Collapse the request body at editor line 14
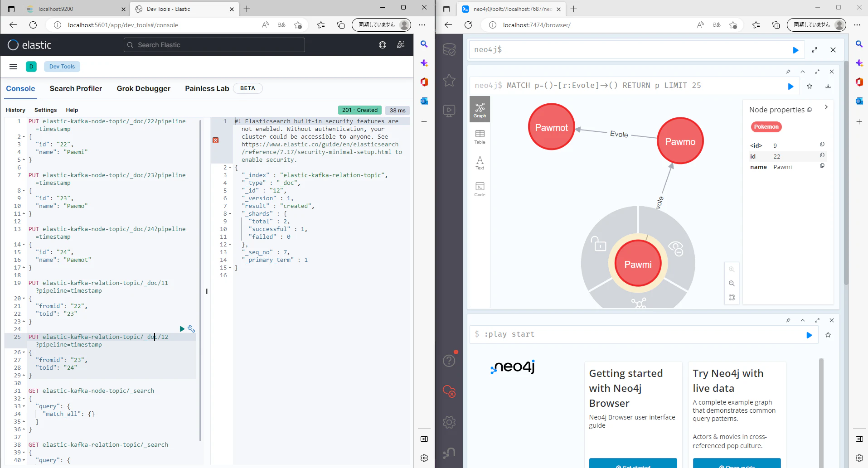This screenshot has width=868, height=468. click(24, 245)
